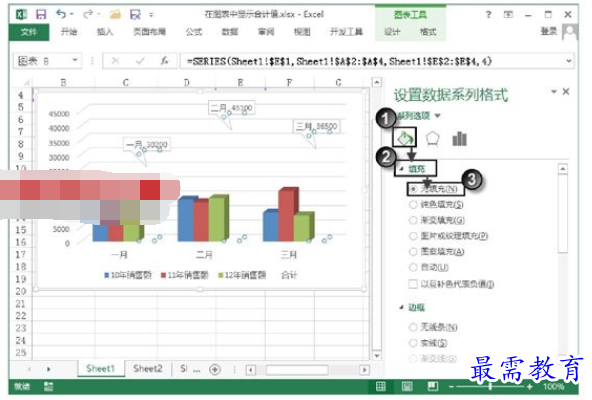
Task: Select the 渐变填充(G) radio button
Action: click(413, 220)
